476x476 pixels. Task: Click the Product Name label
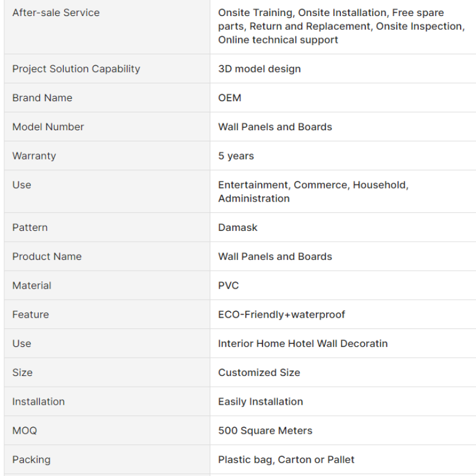(47, 257)
